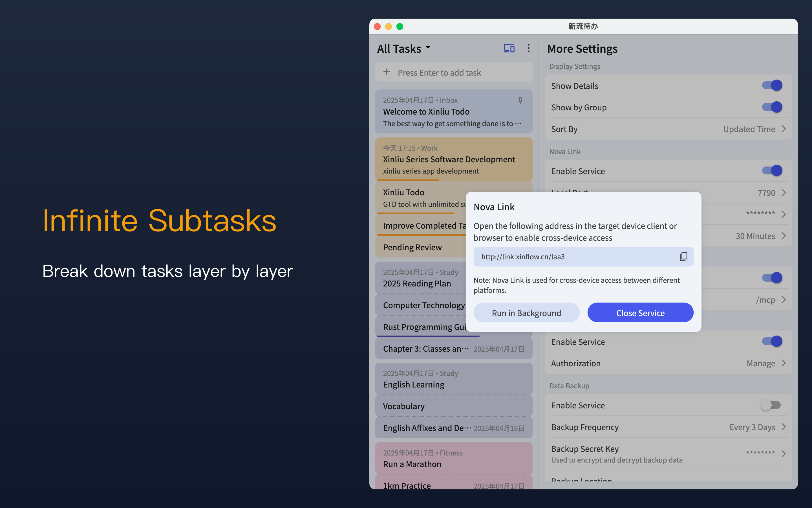
Task: Select Improve Completed Tasks subtask
Action: coord(421,225)
